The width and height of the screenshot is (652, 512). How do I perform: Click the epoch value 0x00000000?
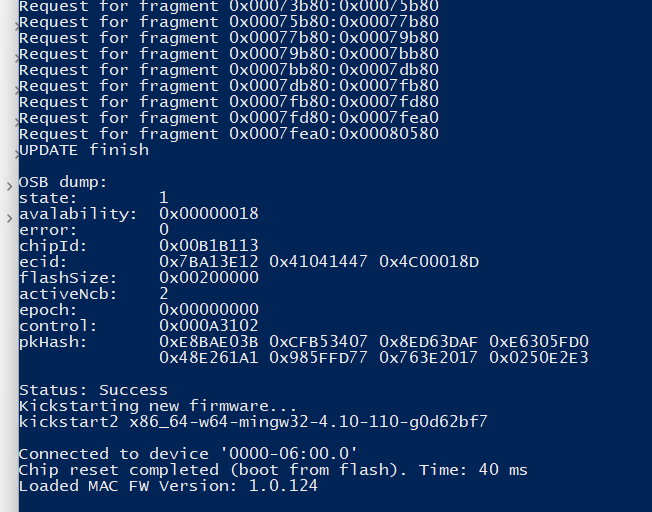point(209,310)
